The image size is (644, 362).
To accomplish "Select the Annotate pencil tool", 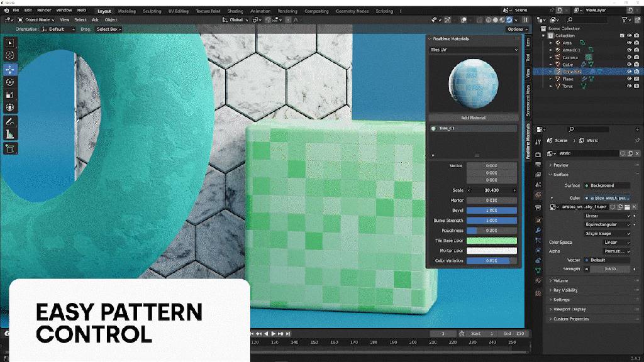I will 10,121.
